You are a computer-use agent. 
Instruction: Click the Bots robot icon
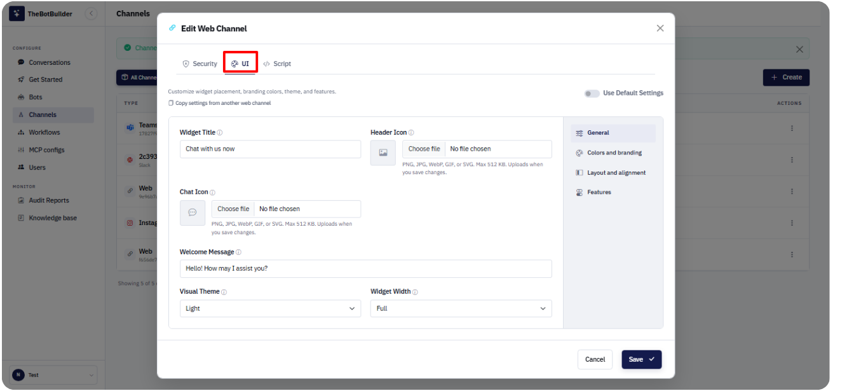[21, 97]
